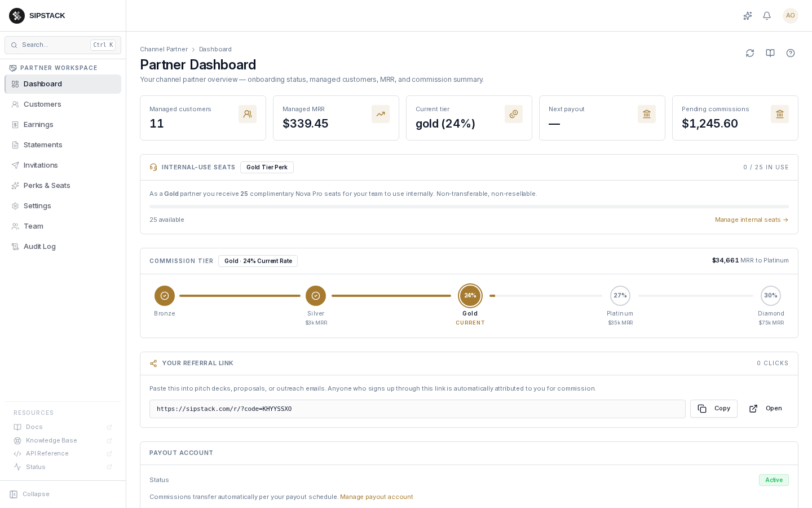Click the referral URL text field
The width and height of the screenshot is (812, 508).
tap(417, 409)
